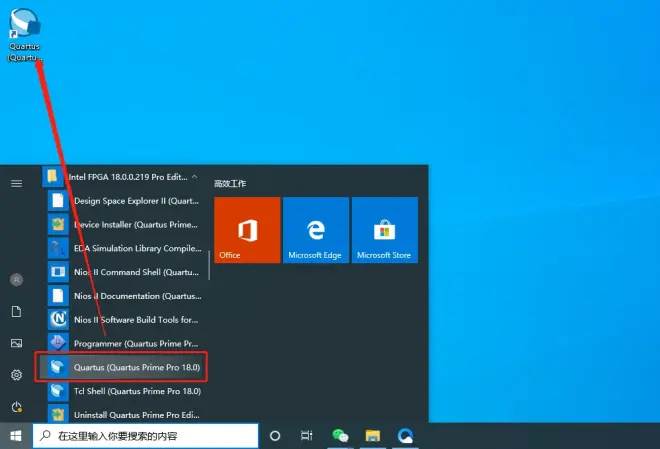The image size is (660, 449).
Task: Open the Microsoft Store tile
Action: 384,230
